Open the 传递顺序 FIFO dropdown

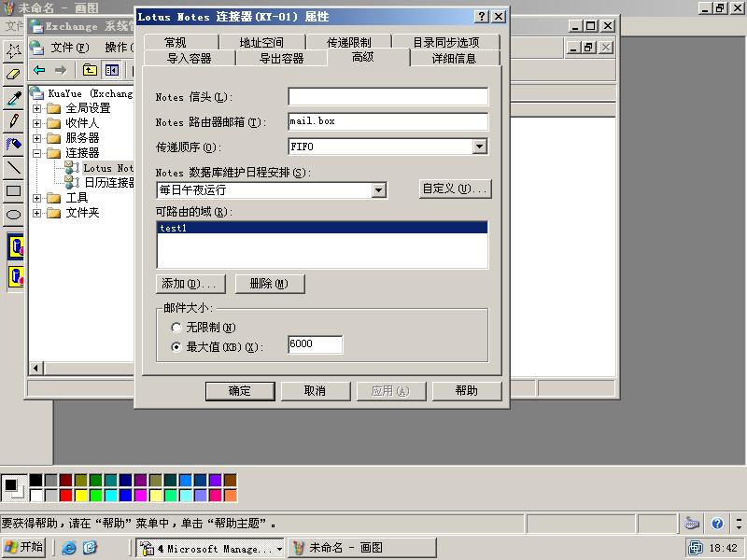tap(480, 147)
